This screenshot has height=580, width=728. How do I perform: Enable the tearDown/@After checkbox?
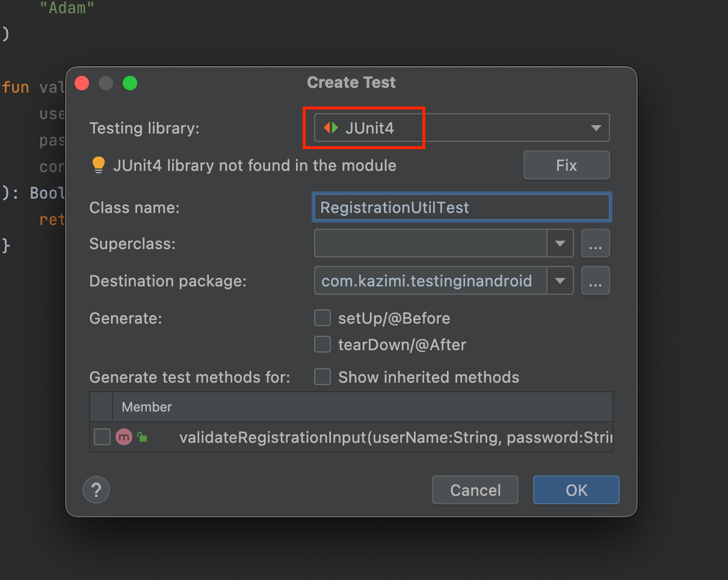tap(322, 344)
